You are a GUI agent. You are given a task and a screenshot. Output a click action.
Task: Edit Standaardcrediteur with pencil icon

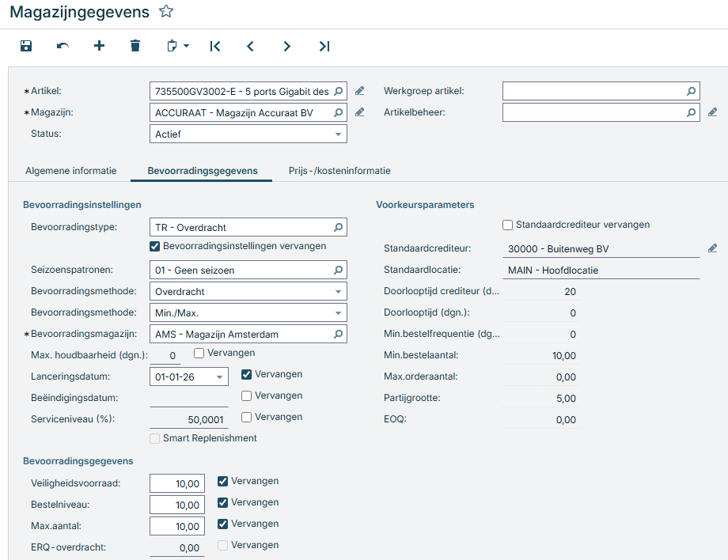click(713, 248)
